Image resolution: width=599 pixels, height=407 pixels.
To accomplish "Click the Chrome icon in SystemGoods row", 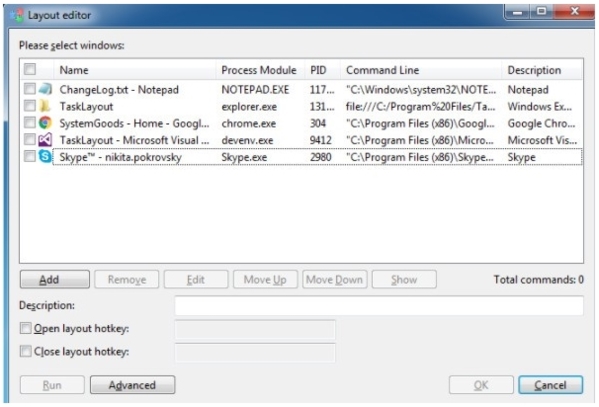I will point(45,123).
